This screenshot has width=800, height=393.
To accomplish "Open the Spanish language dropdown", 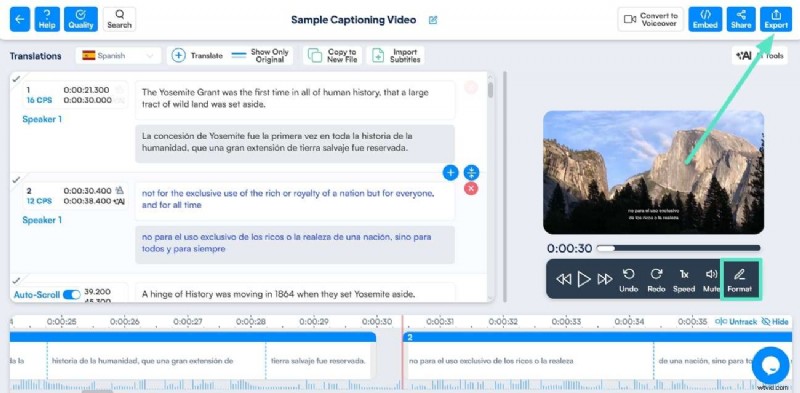I will [118, 56].
